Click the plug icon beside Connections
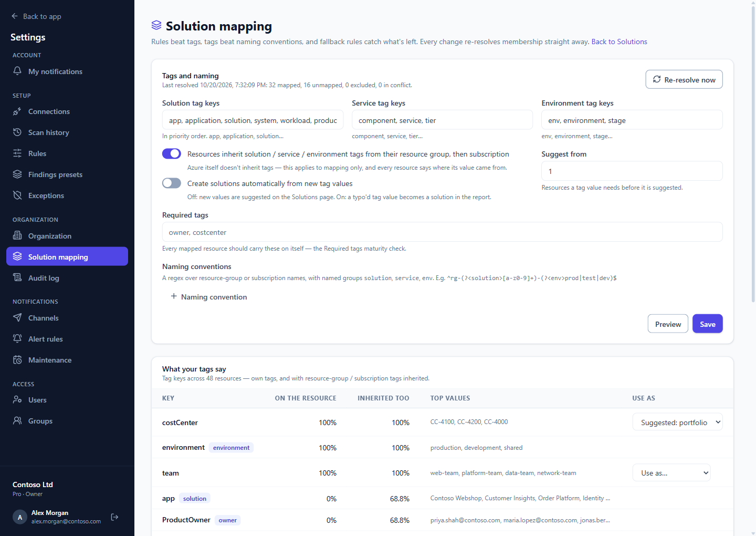Image resolution: width=756 pixels, height=536 pixels. [x=17, y=111]
